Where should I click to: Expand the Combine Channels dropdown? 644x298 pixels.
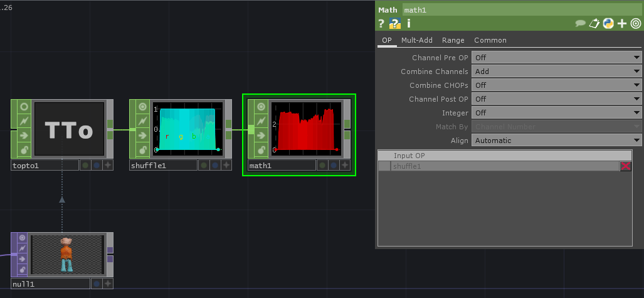pyautogui.click(x=556, y=72)
